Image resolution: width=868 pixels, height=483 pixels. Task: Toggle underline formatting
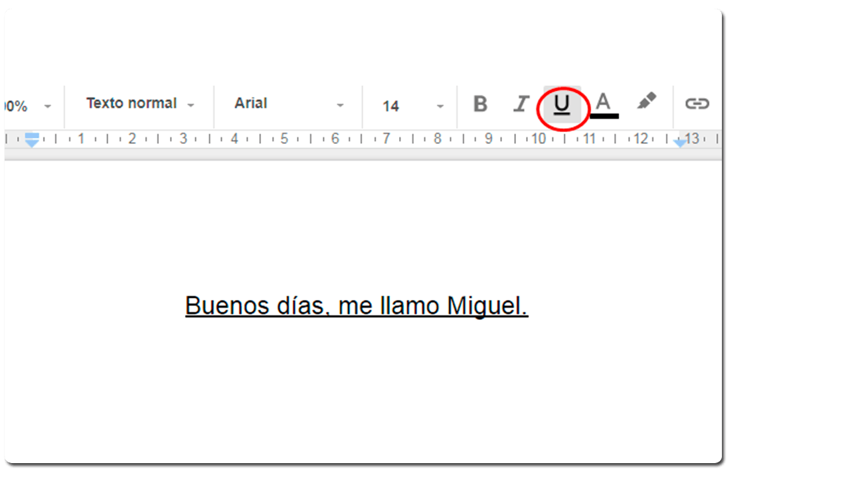coord(562,104)
